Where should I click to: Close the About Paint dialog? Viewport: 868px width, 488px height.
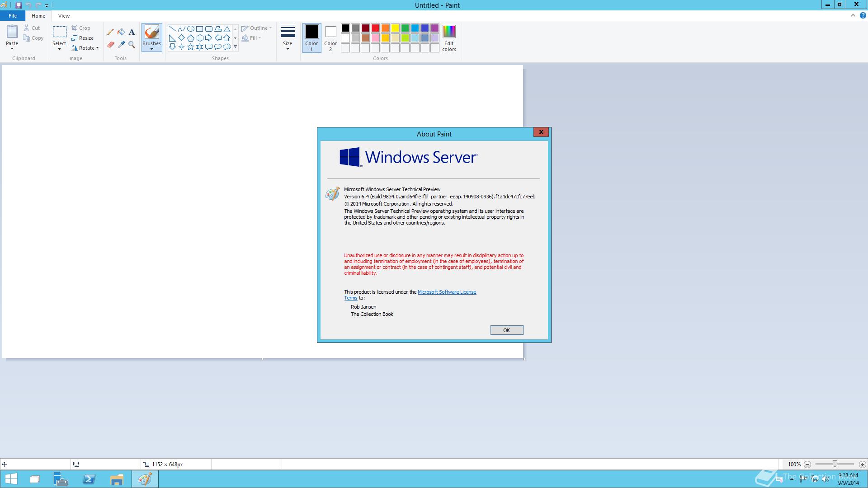pos(541,132)
